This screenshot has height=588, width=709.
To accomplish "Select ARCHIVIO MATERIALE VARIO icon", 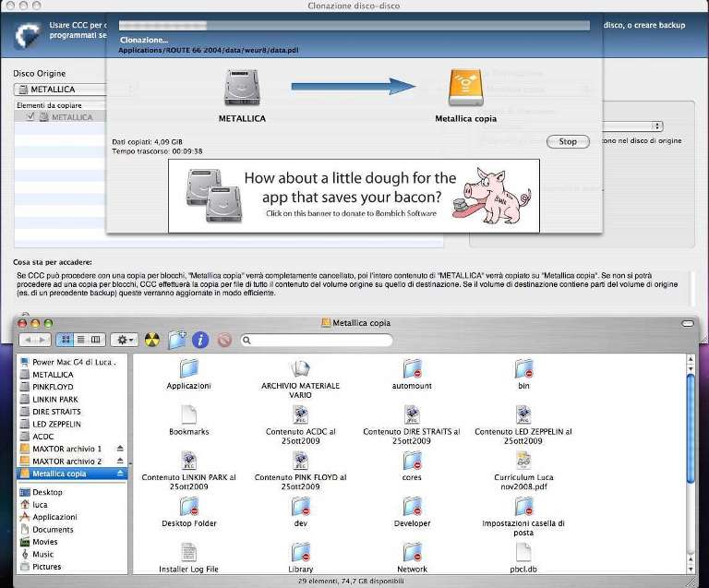I will (300, 369).
